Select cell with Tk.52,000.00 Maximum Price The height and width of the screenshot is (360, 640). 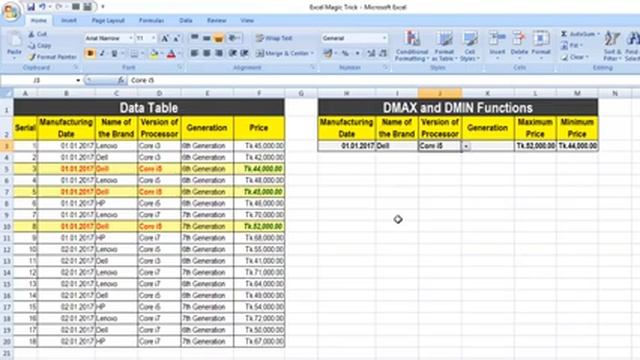[536, 146]
